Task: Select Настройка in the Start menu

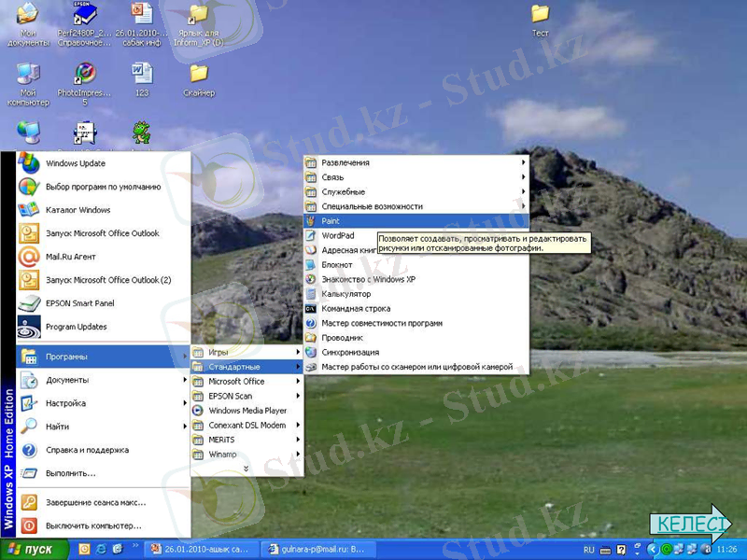Action: click(65, 403)
